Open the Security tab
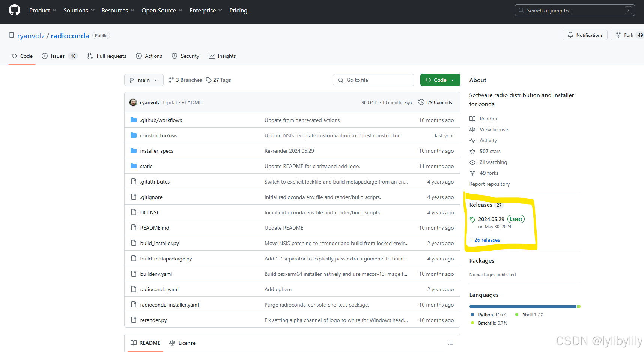This screenshot has height=352, width=644. point(185,56)
